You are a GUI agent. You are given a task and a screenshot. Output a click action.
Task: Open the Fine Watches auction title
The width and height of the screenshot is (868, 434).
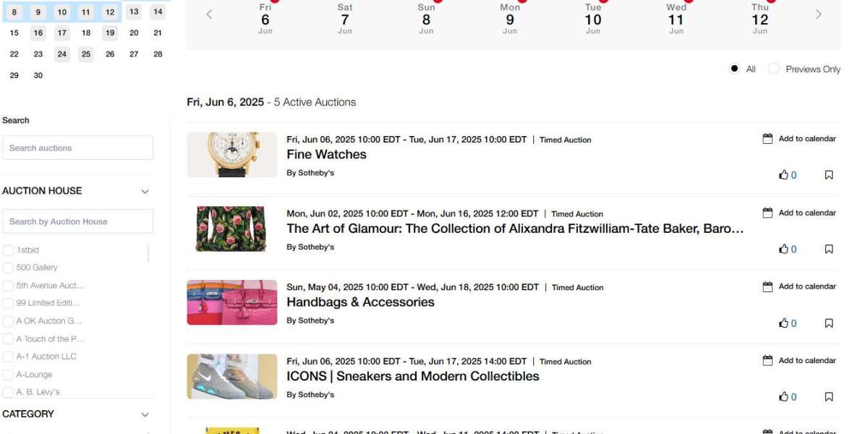click(x=326, y=154)
